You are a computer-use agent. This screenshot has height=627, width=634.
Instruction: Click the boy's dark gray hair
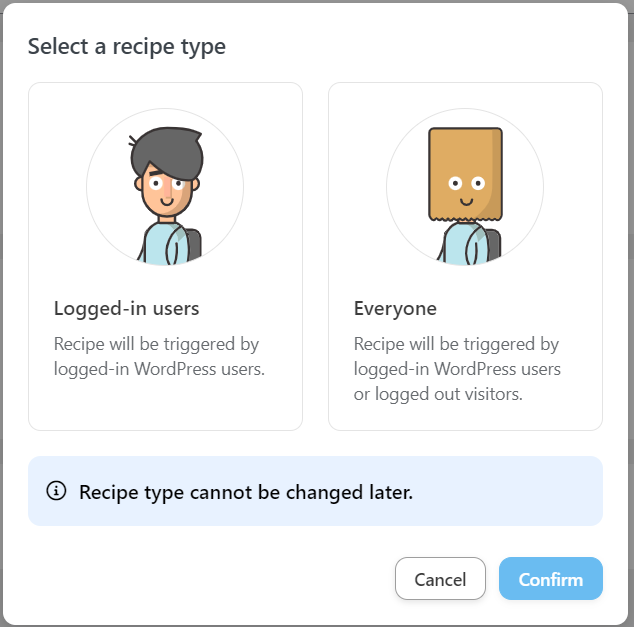click(x=168, y=152)
